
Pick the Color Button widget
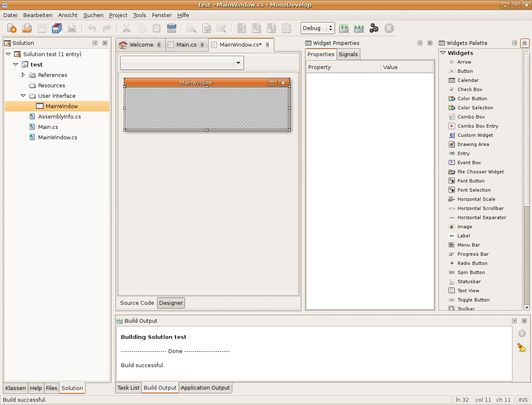[x=472, y=99]
